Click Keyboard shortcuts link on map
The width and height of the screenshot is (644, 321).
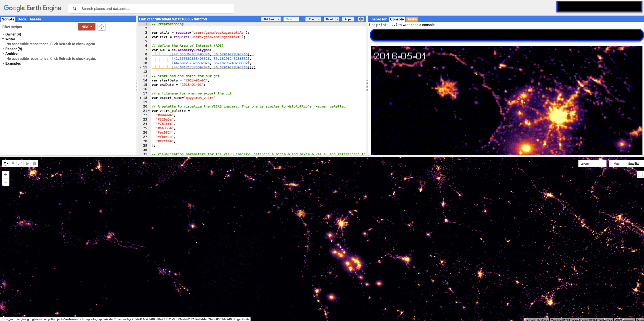pyautogui.click(x=537, y=319)
